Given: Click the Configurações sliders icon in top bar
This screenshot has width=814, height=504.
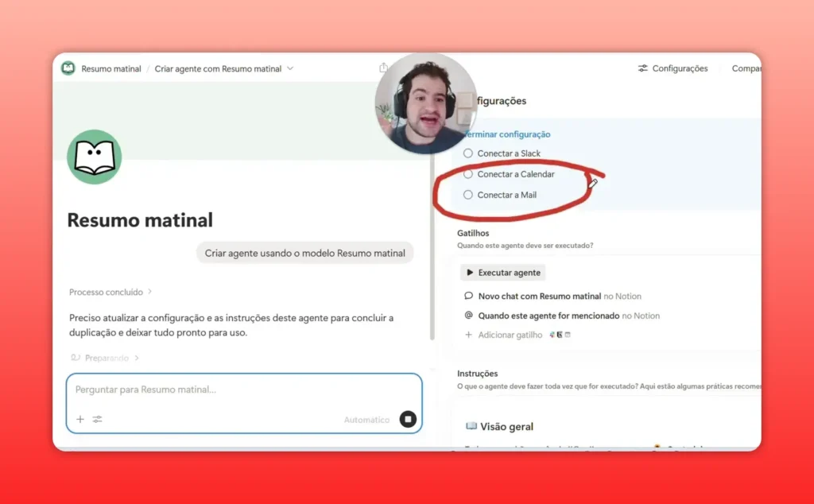Looking at the screenshot, I should (642, 68).
